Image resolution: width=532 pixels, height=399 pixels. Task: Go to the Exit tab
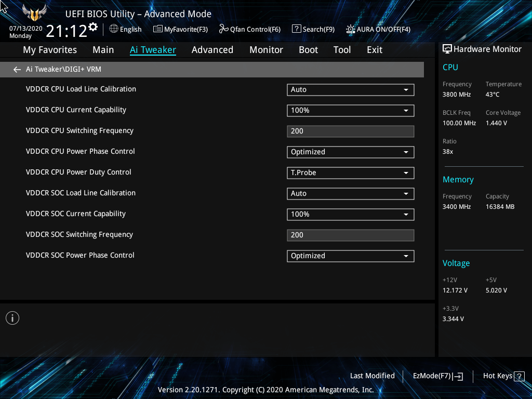pos(375,50)
